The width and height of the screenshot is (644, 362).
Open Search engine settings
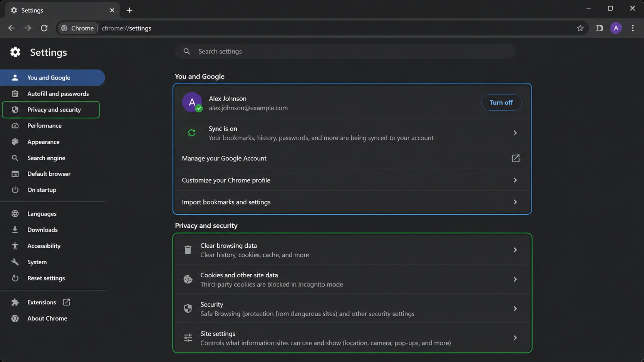tap(52, 158)
